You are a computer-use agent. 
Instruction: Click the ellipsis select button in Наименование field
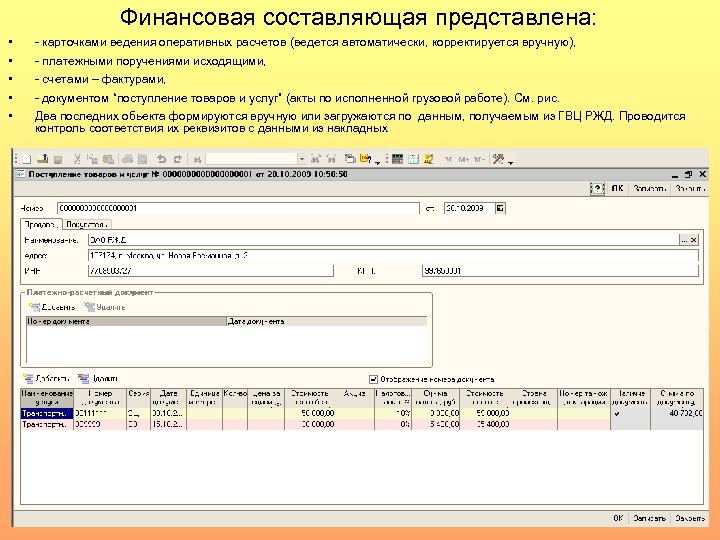pos(684,240)
